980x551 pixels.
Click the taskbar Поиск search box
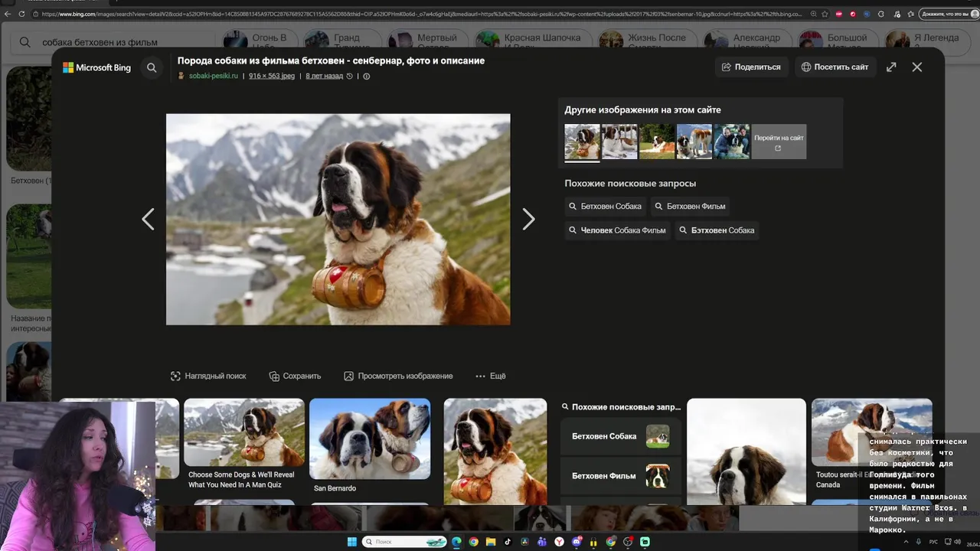[405, 542]
